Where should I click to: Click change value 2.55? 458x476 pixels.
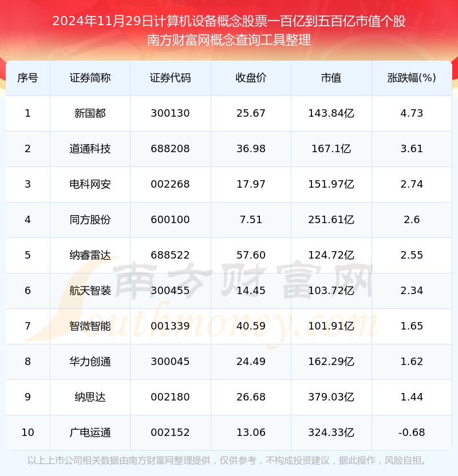tap(412, 255)
